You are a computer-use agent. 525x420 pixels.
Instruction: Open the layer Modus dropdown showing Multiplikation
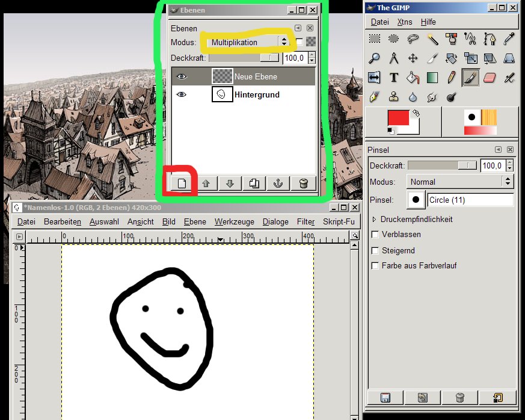[x=248, y=42]
